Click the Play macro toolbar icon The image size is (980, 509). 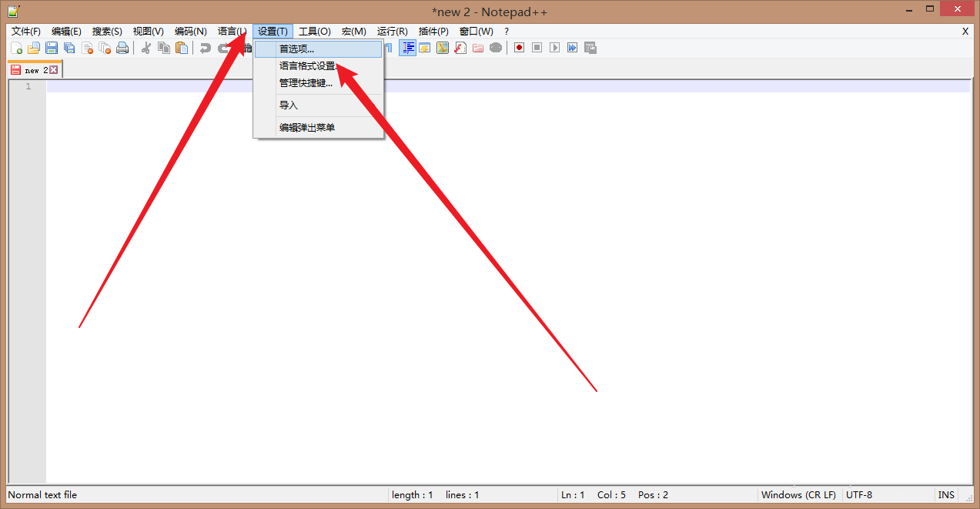coord(556,48)
